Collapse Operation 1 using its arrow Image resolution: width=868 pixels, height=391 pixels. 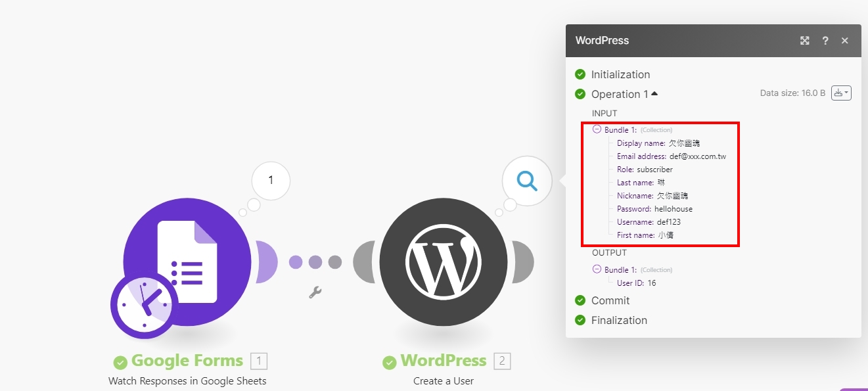click(x=653, y=93)
